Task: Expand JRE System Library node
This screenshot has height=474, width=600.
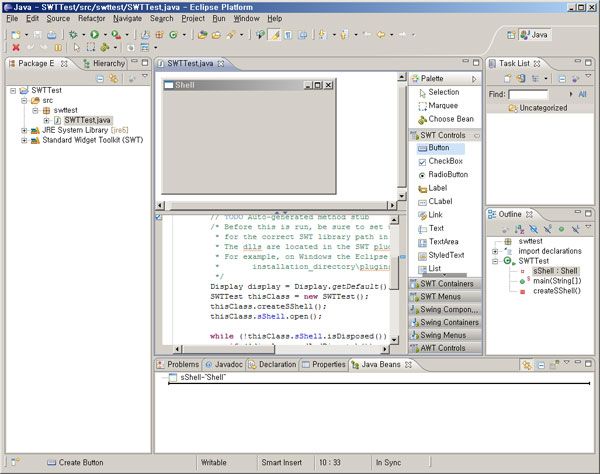Action: pos(24,130)
